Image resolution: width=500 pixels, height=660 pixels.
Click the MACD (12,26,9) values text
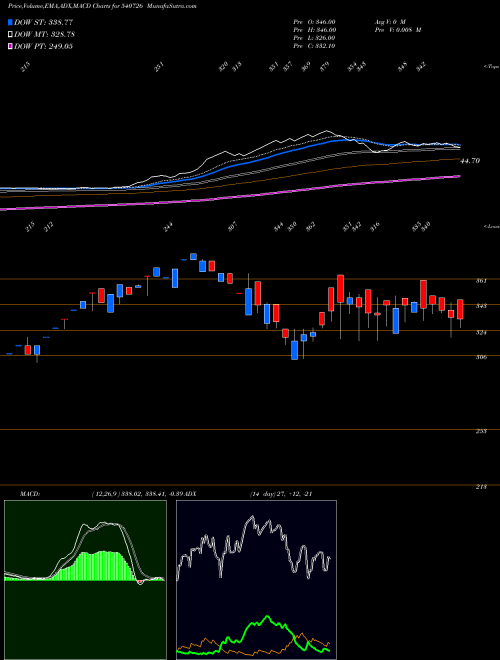click(x=139, y=494)
